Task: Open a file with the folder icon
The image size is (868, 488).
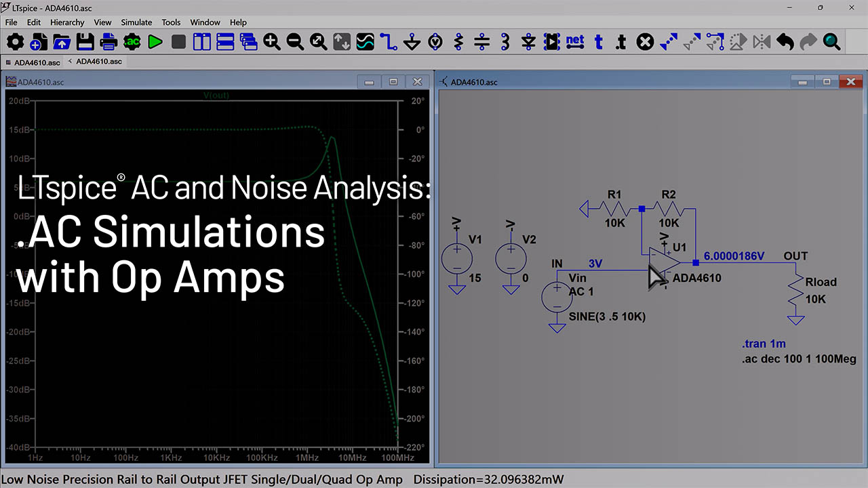Action: (62, 42)
